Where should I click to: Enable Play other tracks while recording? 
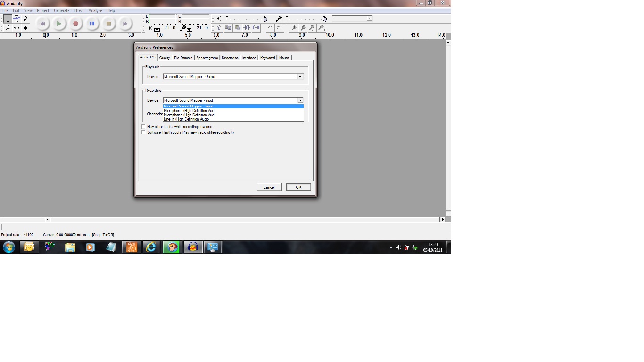pos(144,127)
